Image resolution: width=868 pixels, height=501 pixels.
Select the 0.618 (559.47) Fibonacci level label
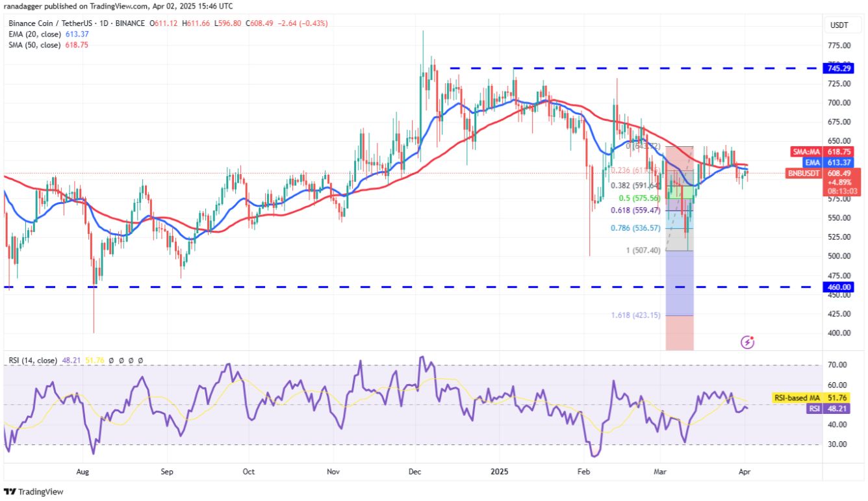click(636, 211)
